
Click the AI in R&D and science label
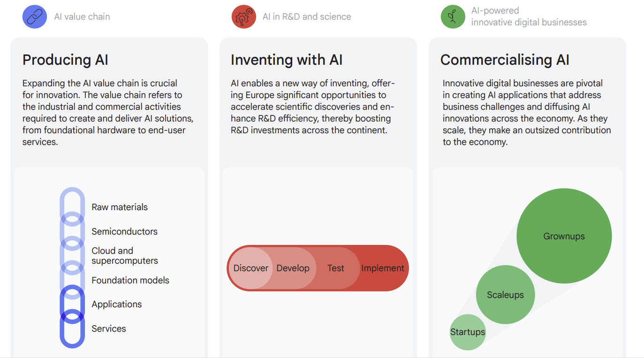[307, 17]
